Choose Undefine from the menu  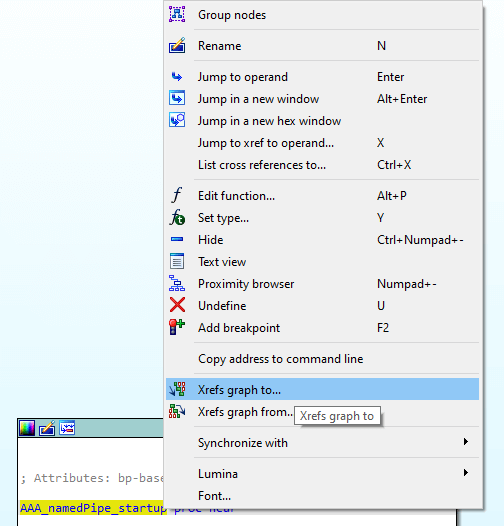322,306
